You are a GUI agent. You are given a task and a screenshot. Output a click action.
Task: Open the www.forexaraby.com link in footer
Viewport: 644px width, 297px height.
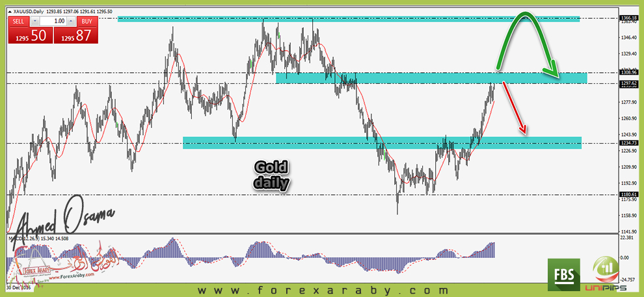(323, 290)
